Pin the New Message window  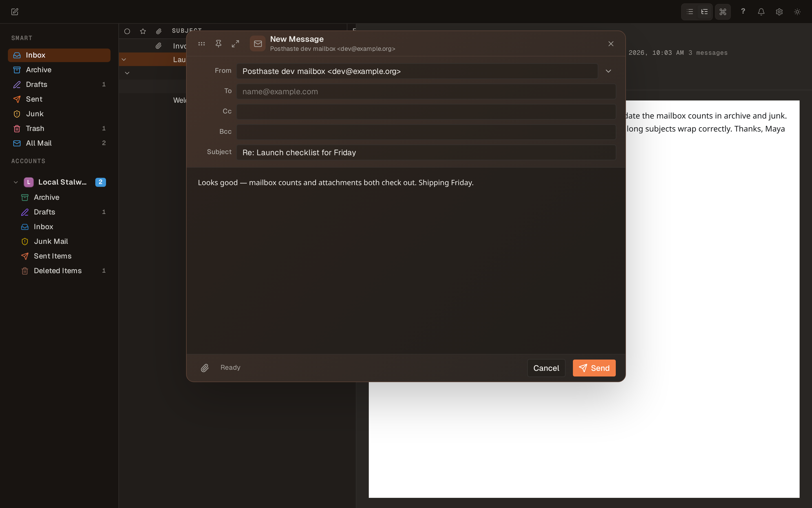click(219, 44)
